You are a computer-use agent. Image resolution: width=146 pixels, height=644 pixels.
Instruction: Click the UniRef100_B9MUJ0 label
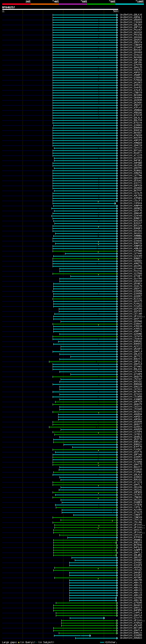pyautogui.click(x=131, y=633)
